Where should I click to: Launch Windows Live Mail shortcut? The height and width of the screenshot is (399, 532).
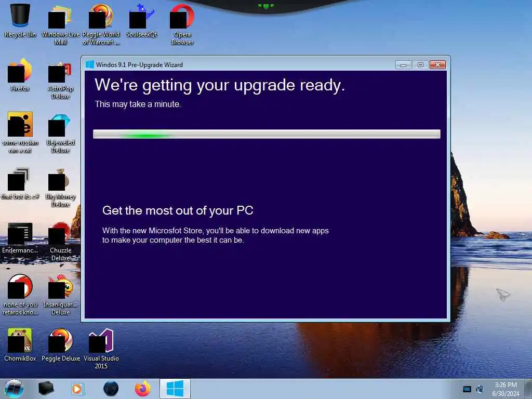pyautogui.click(x=60, y=24)
